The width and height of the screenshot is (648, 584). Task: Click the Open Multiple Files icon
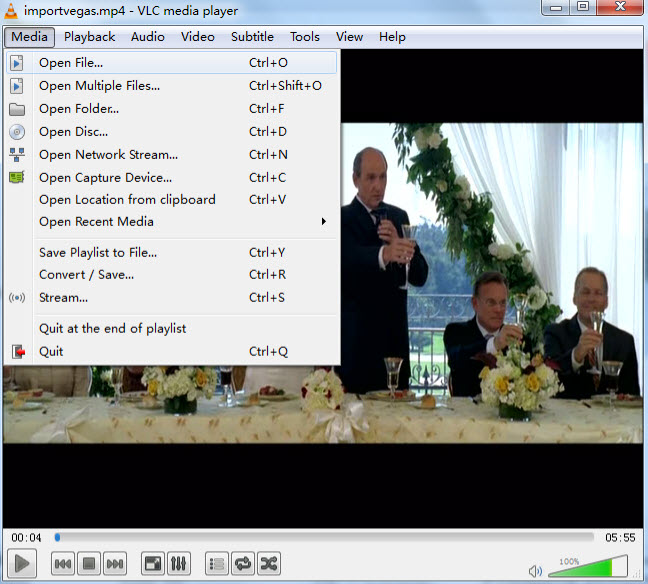(x=17, y=86)
